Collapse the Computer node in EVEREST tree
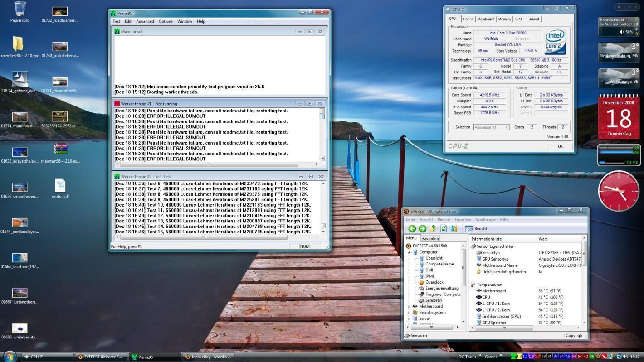This screenshot has height=362, width=644. (409, 252)
